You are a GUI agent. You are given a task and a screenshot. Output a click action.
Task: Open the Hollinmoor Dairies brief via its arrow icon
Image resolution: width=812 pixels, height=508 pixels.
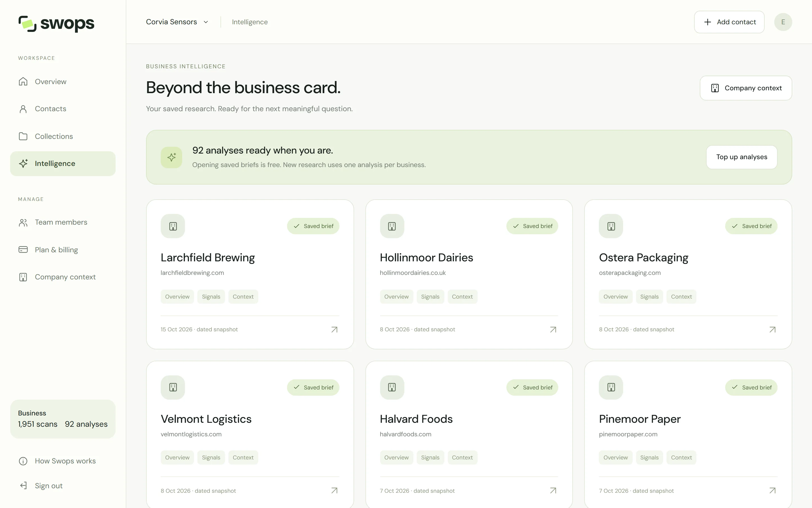(x=553, y=330)
